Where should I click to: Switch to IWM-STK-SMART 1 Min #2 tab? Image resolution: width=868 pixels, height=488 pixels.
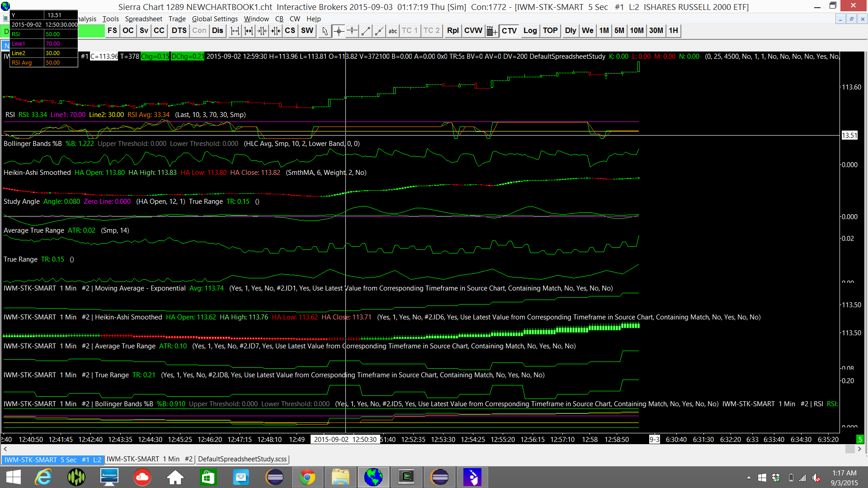click(150, 459)
